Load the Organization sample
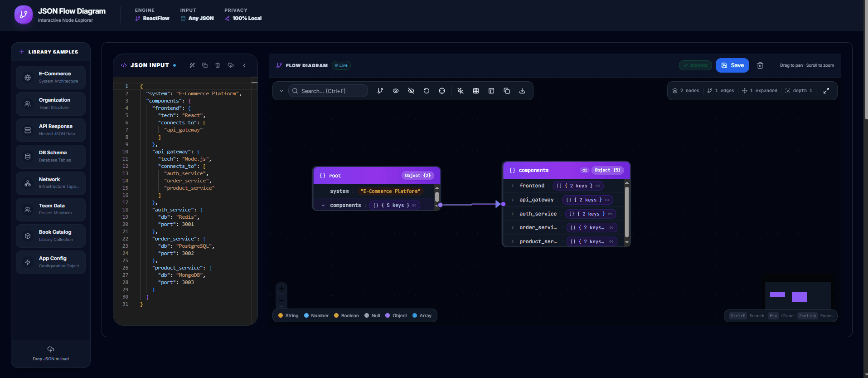 [51, 103]
